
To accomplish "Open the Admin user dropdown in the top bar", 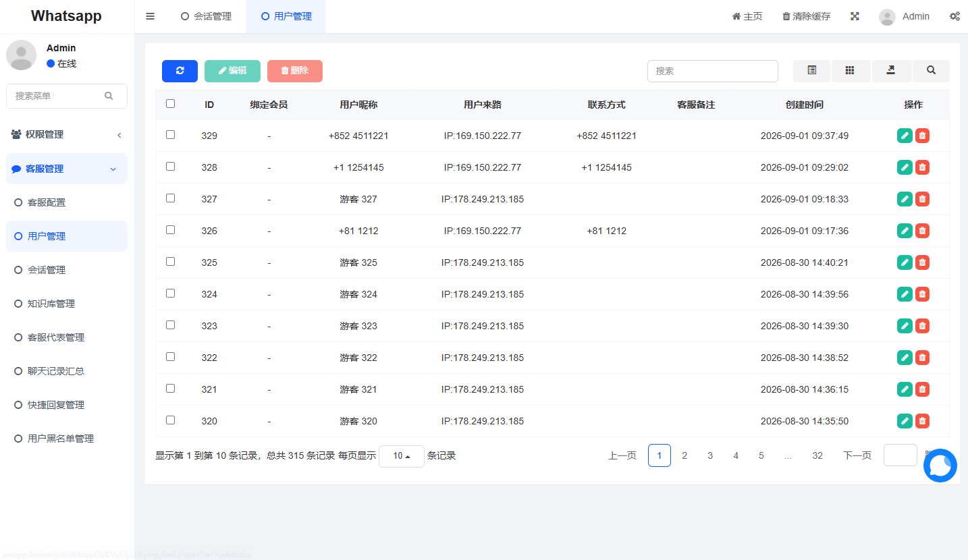I will [905, 16].
